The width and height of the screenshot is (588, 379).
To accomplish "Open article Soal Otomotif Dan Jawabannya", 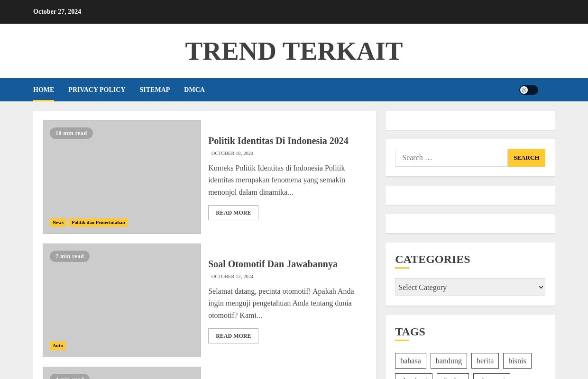I will [x=273, y=264].
